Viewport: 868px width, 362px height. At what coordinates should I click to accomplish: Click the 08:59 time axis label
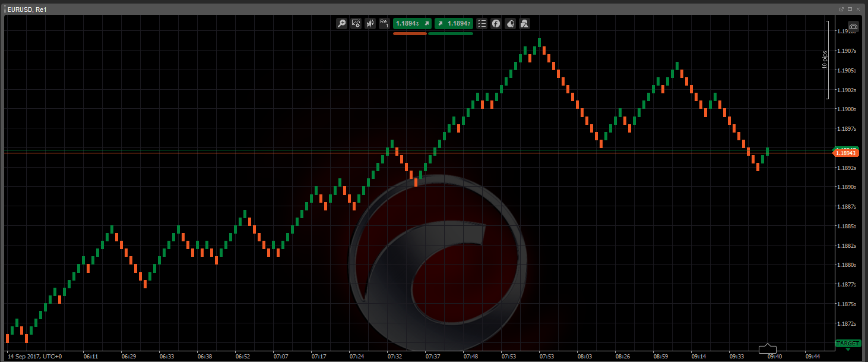[x=661, y=357]
